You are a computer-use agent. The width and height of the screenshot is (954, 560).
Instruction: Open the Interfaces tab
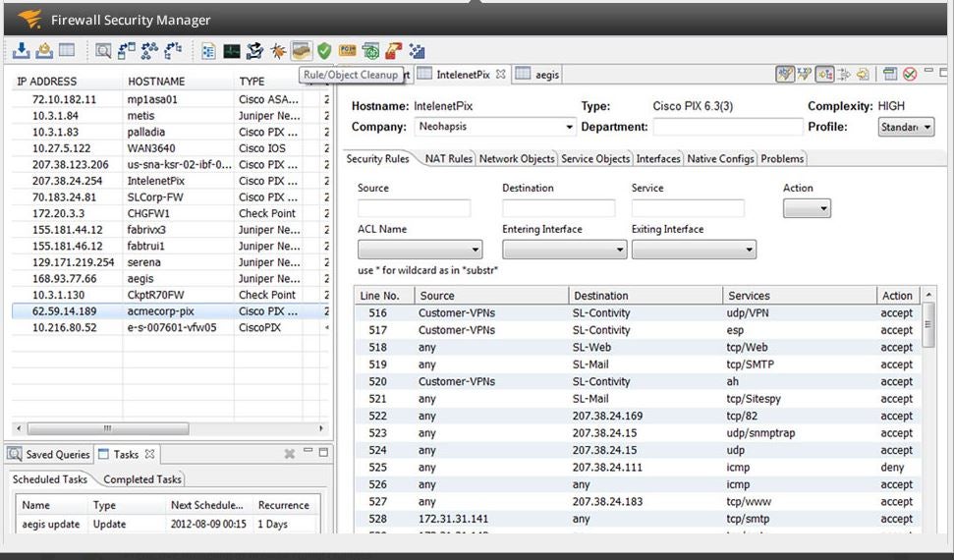coord(658,158)
